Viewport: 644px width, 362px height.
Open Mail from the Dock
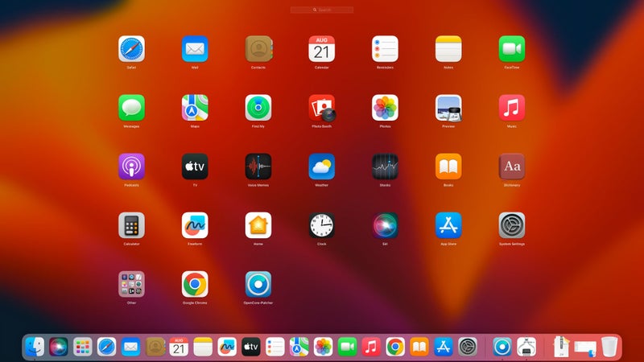pos(130,348)
